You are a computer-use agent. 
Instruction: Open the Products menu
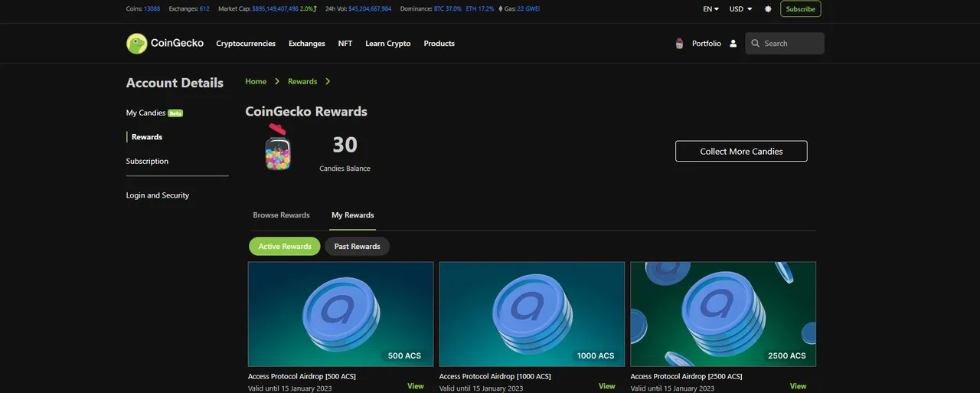pyautogui.click(x=439, y=44)
